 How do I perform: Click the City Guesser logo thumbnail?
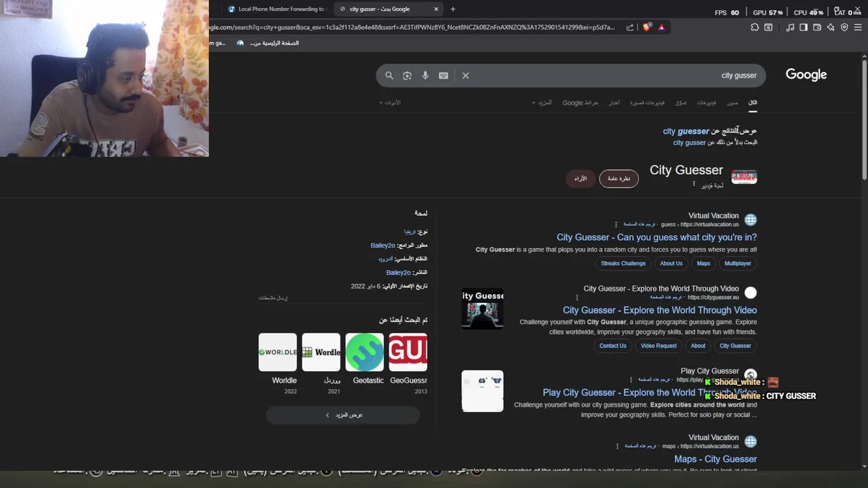[x=744, y=178]
